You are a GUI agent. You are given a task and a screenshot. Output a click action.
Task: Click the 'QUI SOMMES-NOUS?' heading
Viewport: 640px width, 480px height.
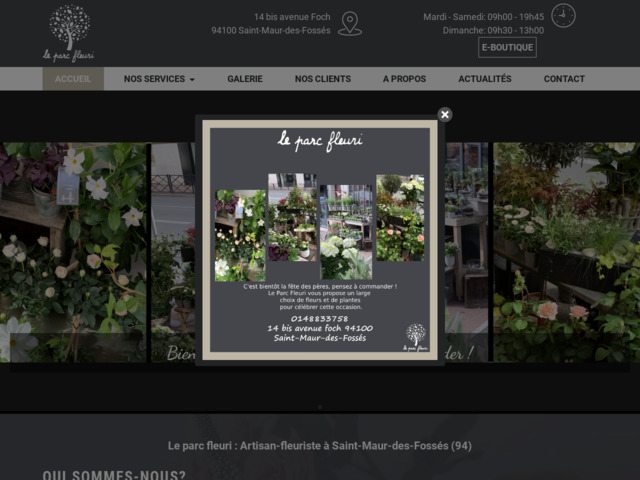click(x=114, y=476)
